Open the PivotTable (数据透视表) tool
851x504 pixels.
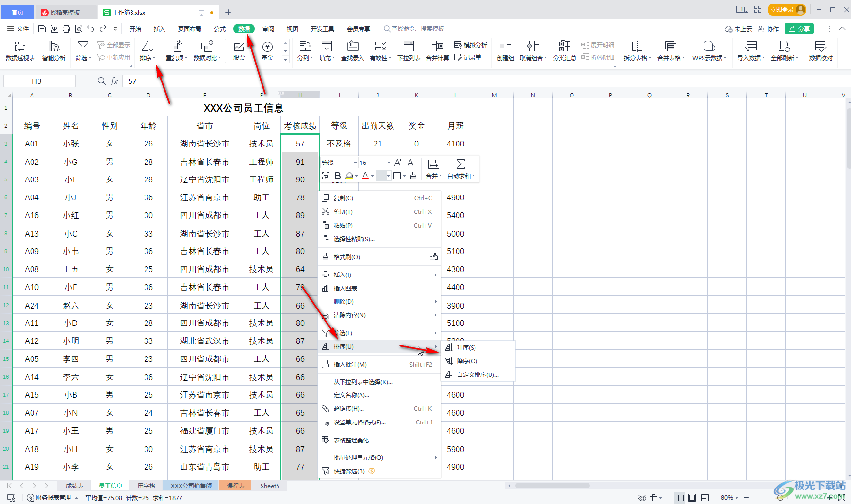click(20, 51)
